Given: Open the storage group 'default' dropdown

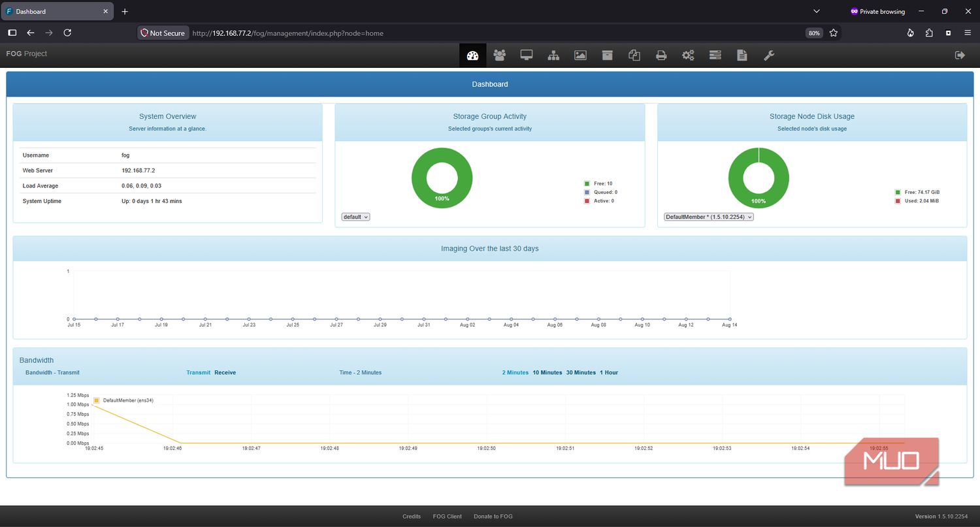Looking at the screenshot, I should pos(355,217).
